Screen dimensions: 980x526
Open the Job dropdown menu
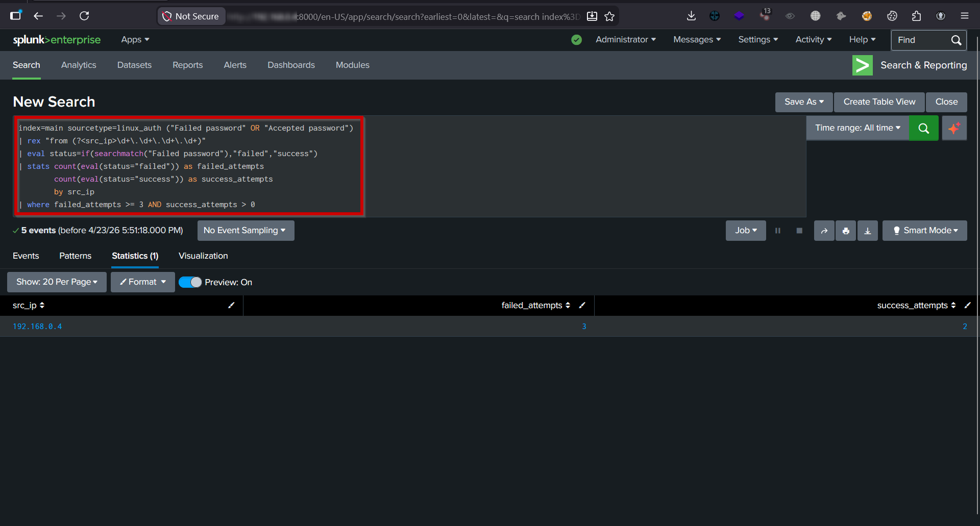[x=746, y=231]
